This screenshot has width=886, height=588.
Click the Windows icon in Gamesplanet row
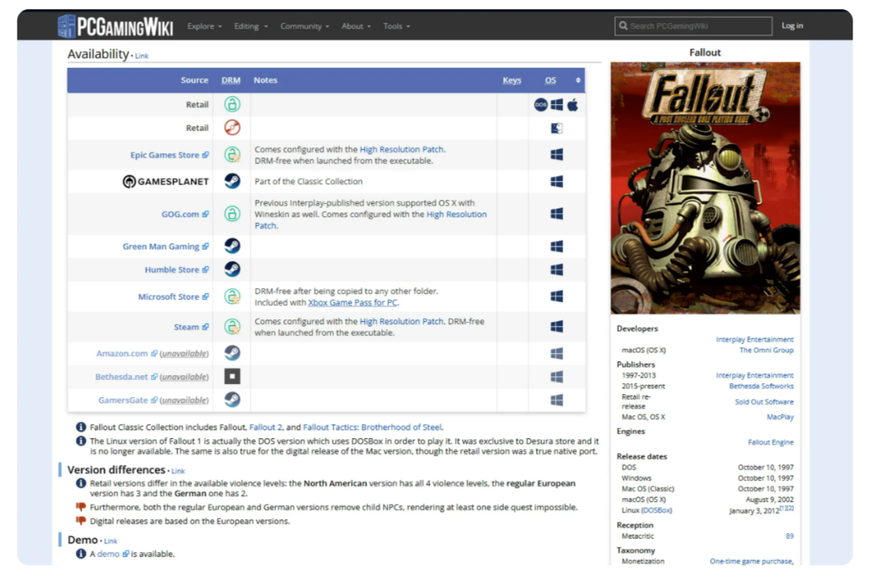pos(556,181)
